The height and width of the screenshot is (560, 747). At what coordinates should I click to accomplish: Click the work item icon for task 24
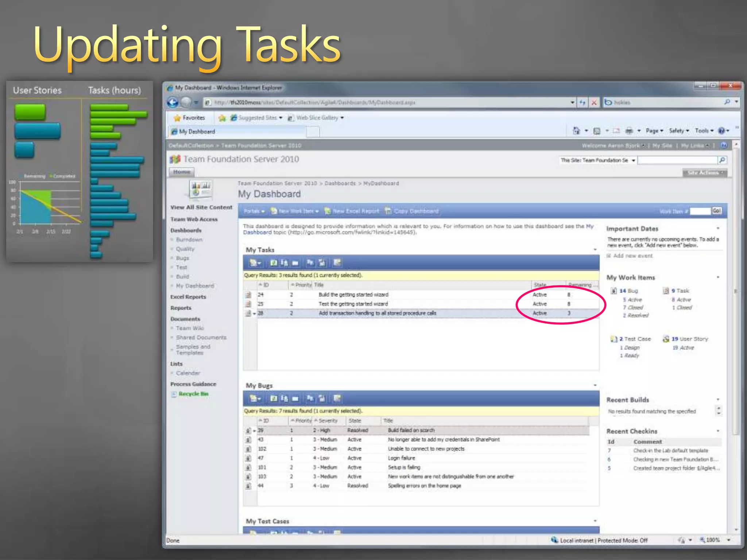tap(248, 295)
